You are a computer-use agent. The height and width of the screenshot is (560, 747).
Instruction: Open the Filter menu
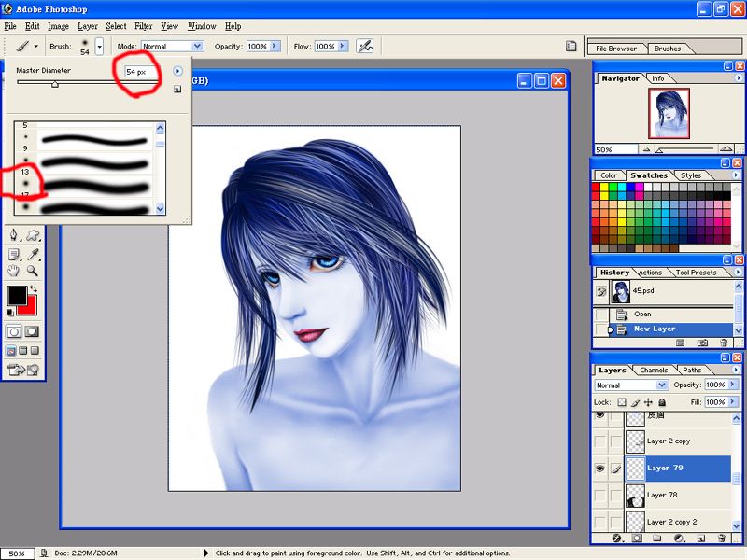point(144,26)
